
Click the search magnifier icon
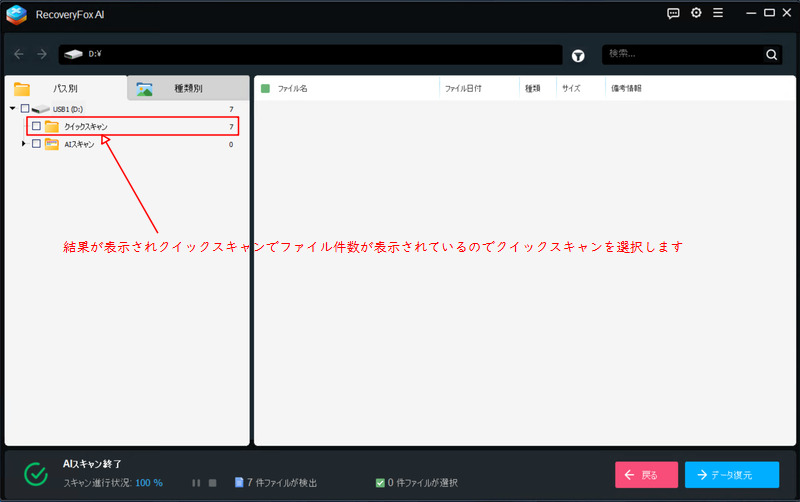[x=771, y=55]
